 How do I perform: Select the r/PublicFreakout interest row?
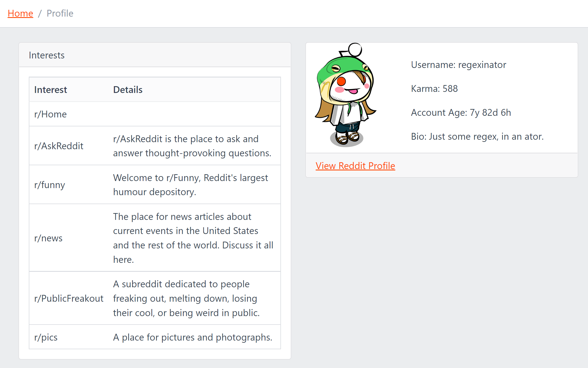point(69,298)
